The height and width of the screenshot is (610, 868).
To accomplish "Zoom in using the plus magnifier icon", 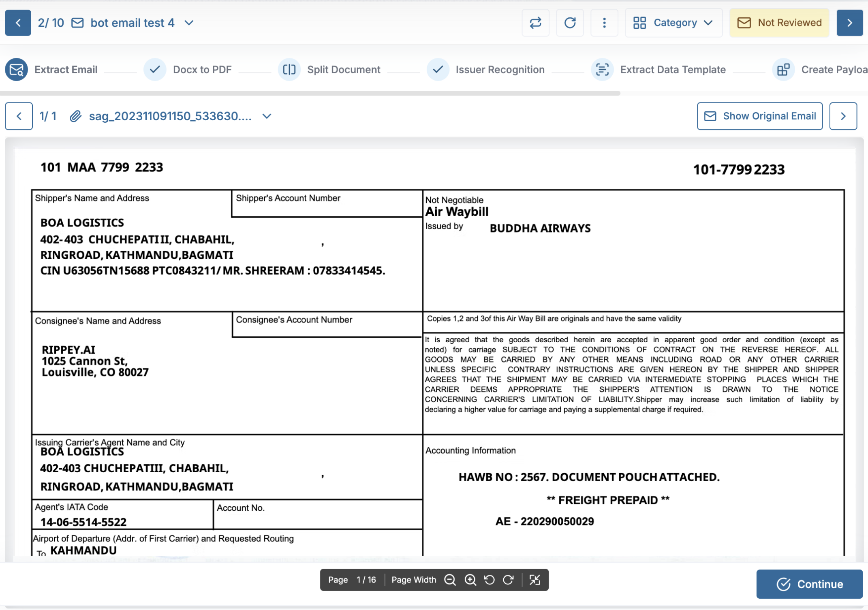I will [470, 580].
